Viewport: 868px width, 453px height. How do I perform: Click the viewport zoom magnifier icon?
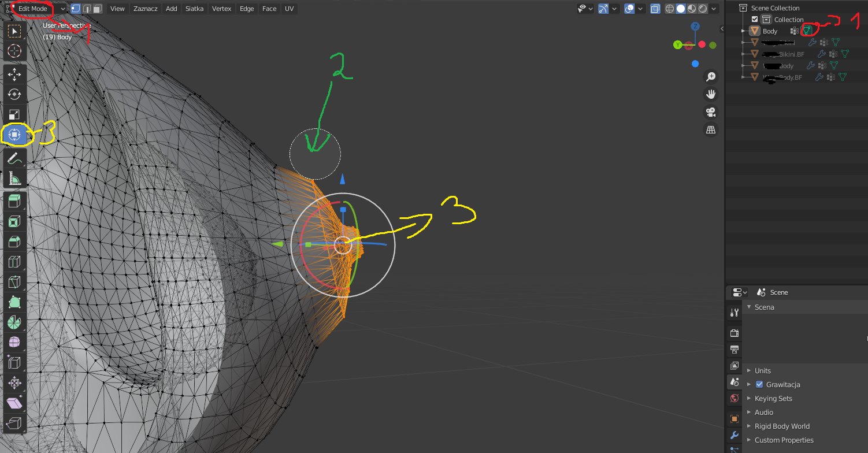(x=711, y=76)
